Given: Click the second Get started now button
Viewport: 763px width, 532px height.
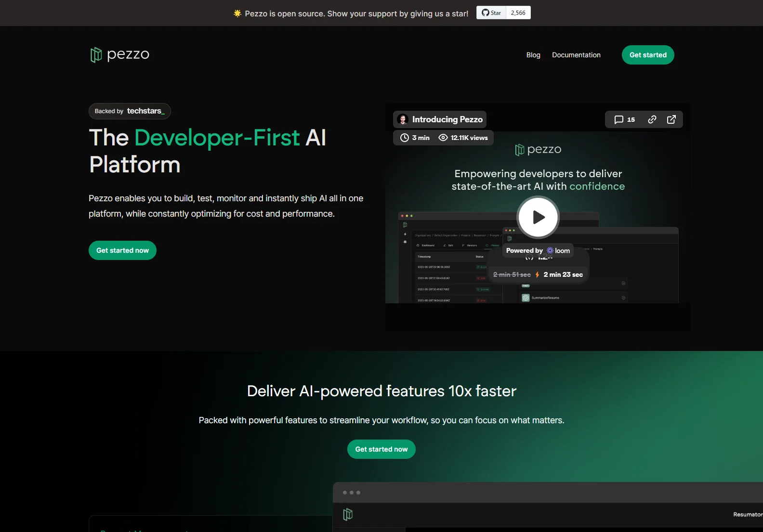Looking at the screenshot, I should point(381,449).
